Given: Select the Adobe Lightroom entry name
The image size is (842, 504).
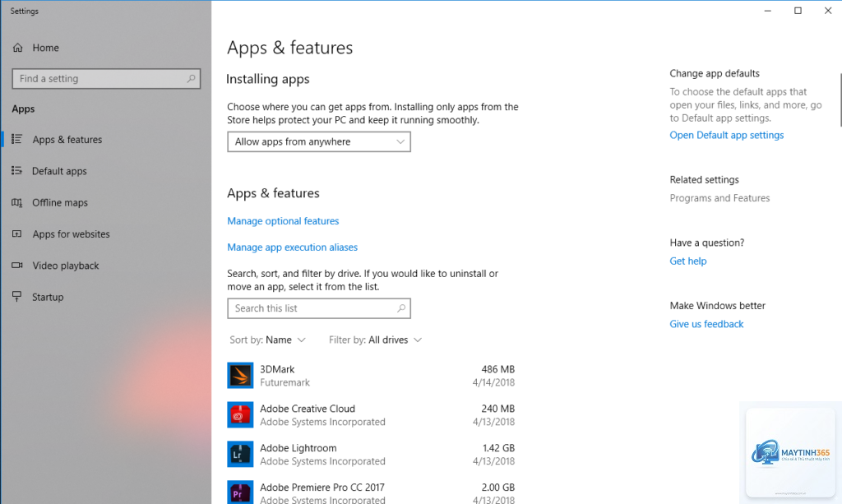Looking at the screenshot, I should coord(298,448).
